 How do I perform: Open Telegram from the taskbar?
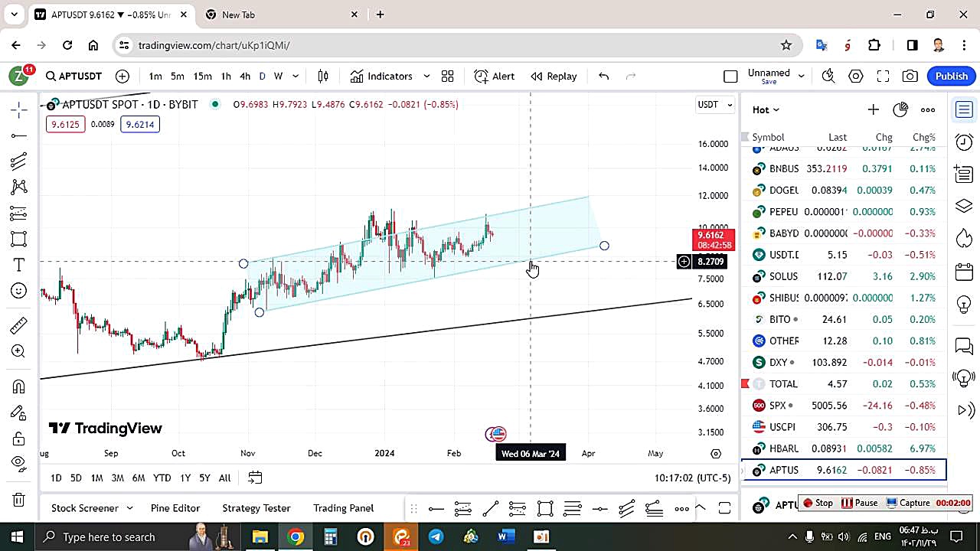[436, 536]
